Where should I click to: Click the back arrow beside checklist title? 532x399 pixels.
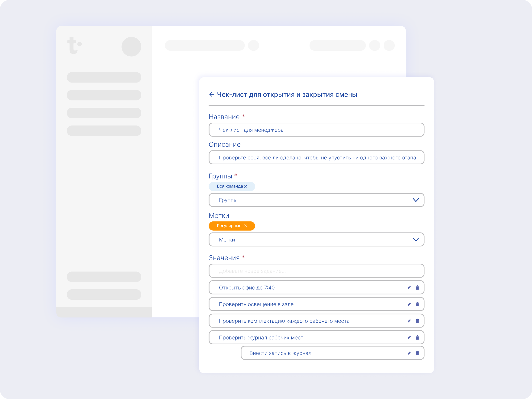[x=212, y=95]
